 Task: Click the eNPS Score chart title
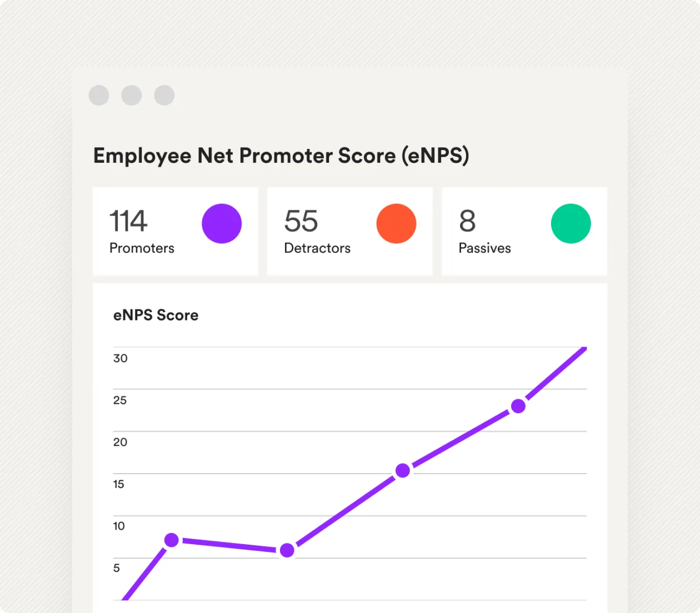[x=156, y=315]
